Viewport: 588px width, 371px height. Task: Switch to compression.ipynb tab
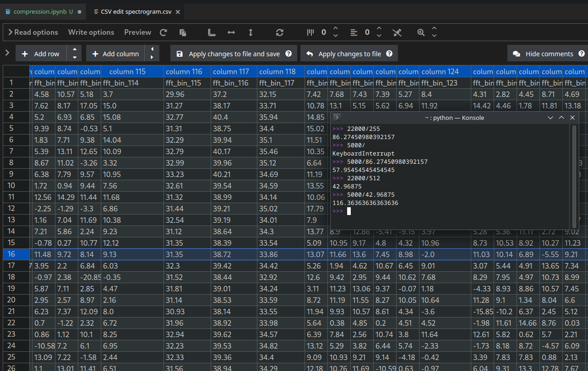39,11
